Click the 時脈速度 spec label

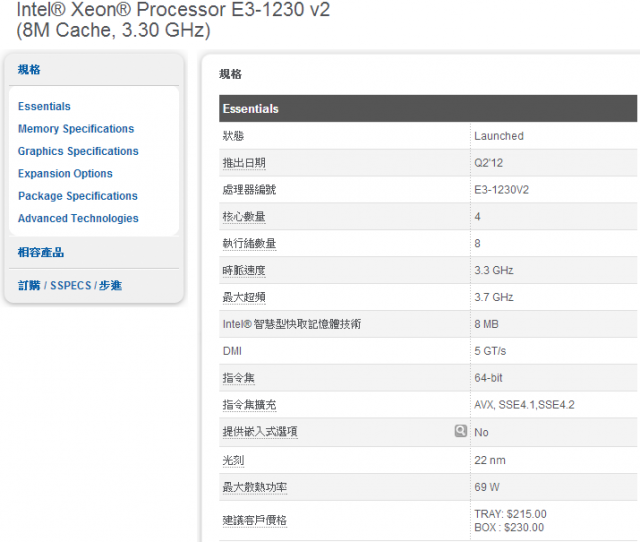tap(244, 271)
